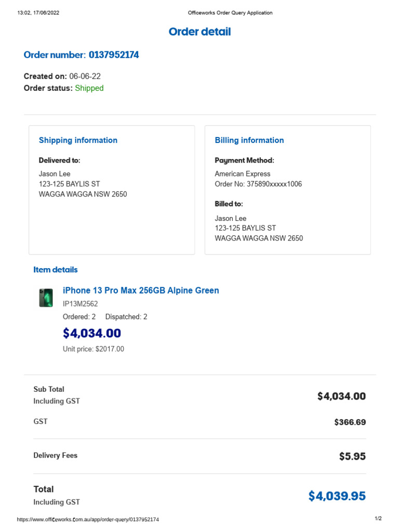The height and width of the screenshot is (532, 399).
Task: Click the card Order No 375890xxxxx1006
Action: (x=258, y=184)
